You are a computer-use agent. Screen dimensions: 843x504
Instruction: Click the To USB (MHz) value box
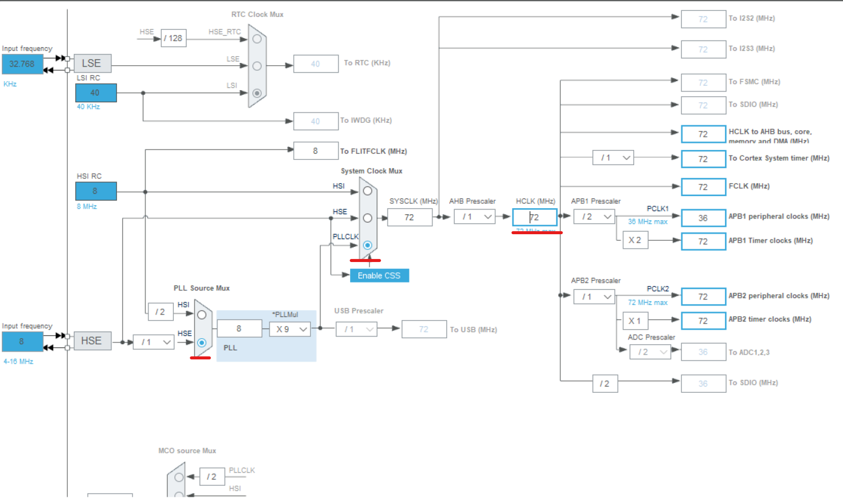[423, 329]
